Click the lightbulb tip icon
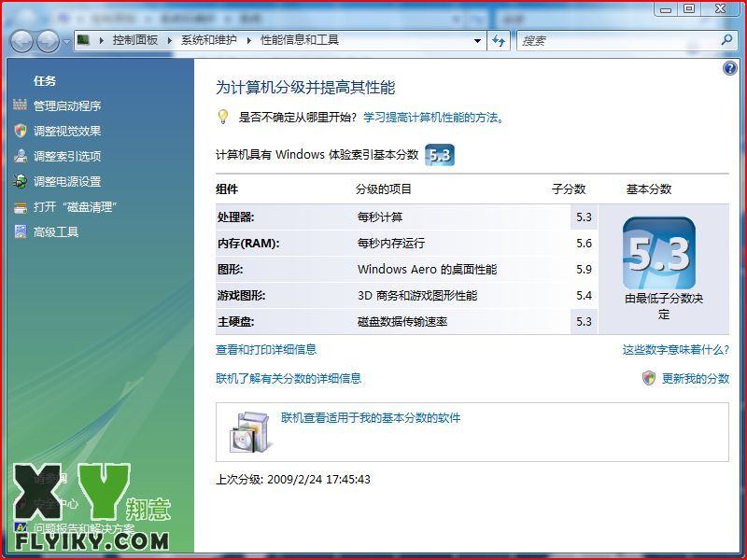The image size is (747, 560). [222, 117]
